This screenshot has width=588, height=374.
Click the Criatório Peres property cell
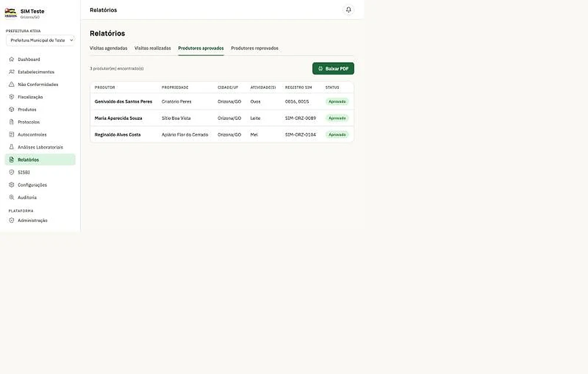tap(176, 101)
